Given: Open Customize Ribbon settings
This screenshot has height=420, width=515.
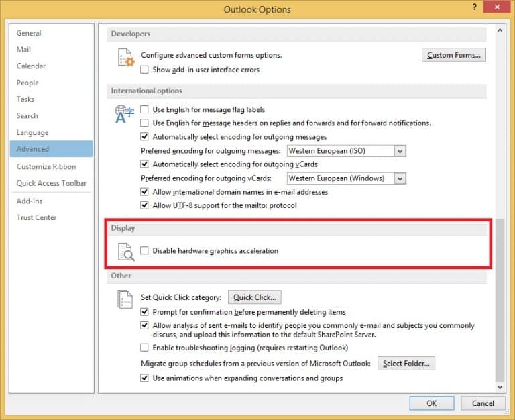Looking at the screenshot, I should [52, 166].
